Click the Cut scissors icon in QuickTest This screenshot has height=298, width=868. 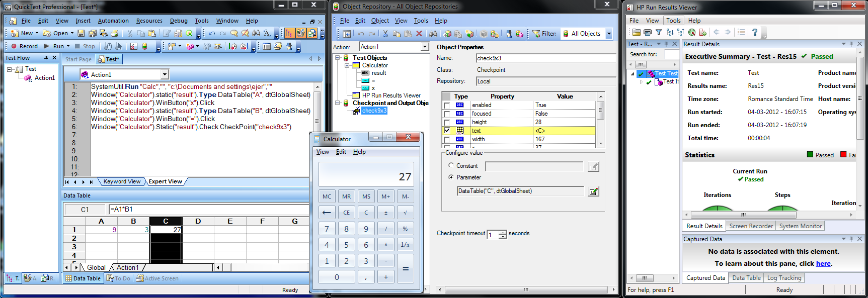coord(130,33)
